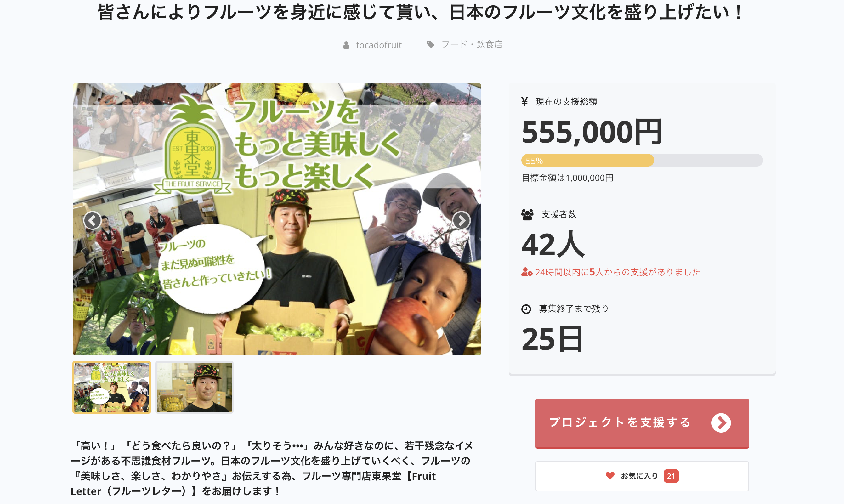Select the first collage thumbnail

click(x=112, y=387)
